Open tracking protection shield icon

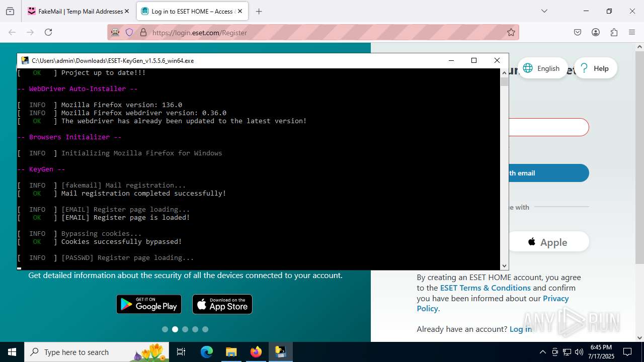[x=129, y=32]
